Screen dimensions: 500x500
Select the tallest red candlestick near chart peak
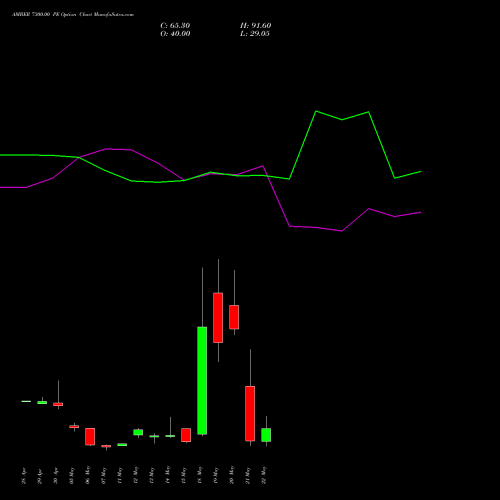click(218, 318)
